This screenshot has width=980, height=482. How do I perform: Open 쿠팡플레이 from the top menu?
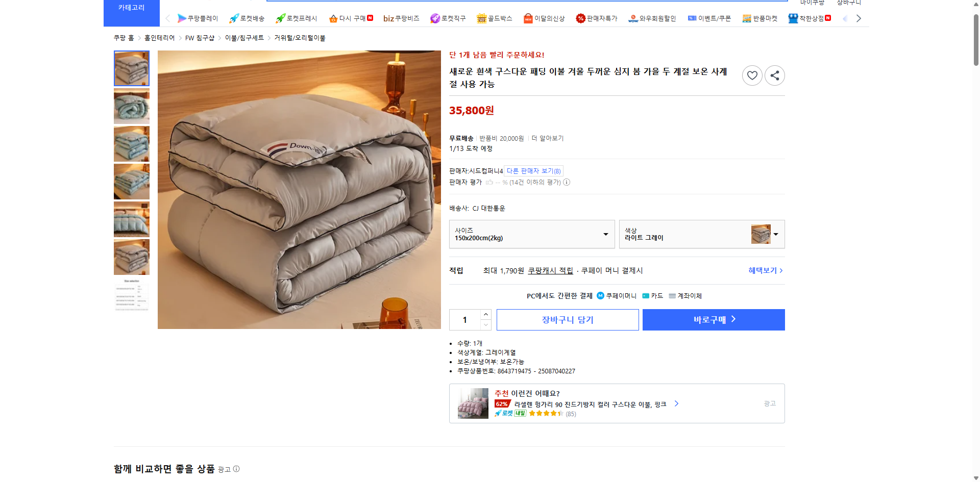(x=198, y=18)
